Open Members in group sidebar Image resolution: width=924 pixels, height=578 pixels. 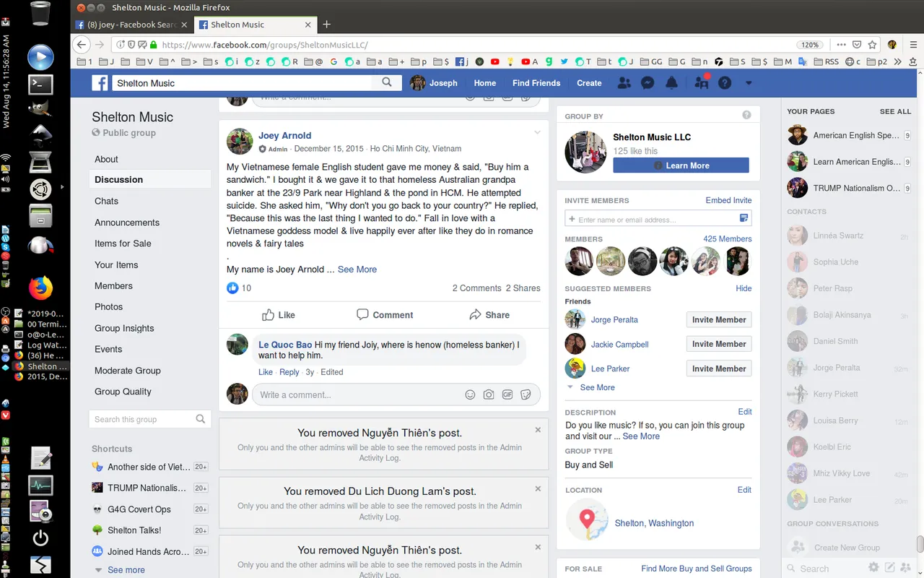tap(113, 286)
